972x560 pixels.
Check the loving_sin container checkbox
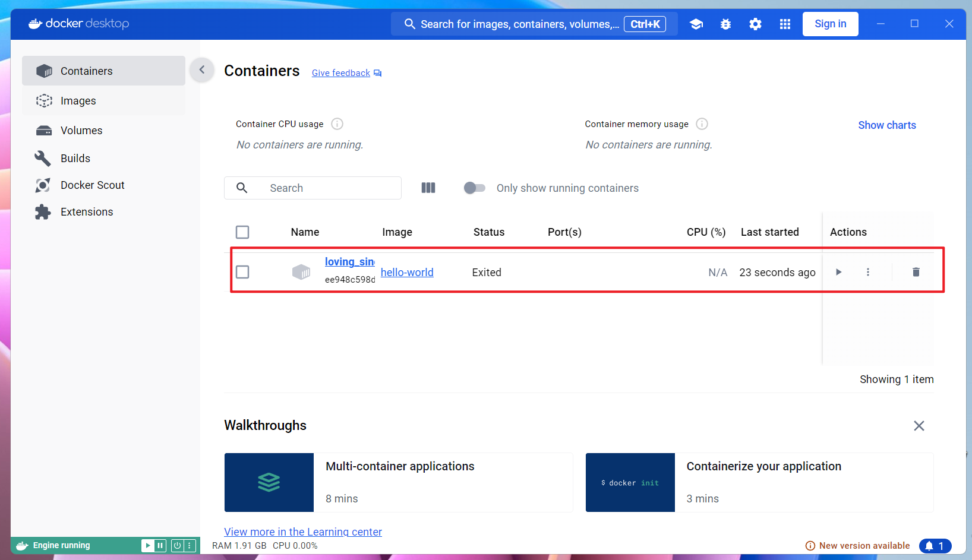pos(242,272)
